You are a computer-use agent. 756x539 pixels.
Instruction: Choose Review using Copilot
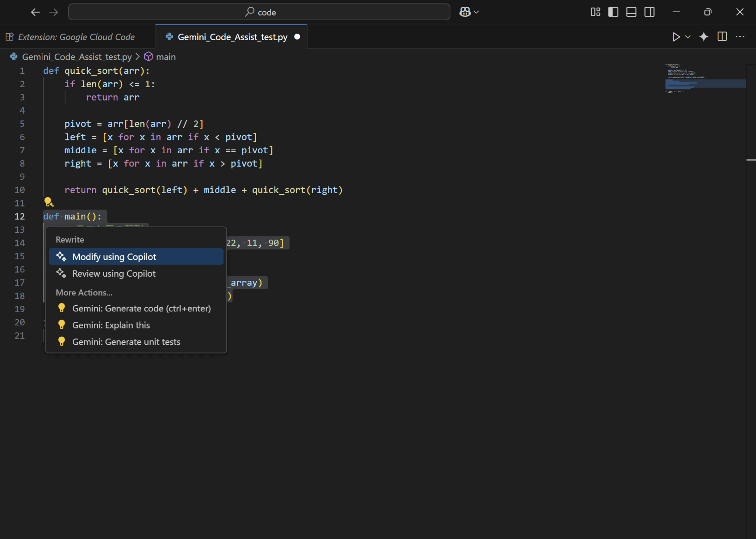pos(136,273)
